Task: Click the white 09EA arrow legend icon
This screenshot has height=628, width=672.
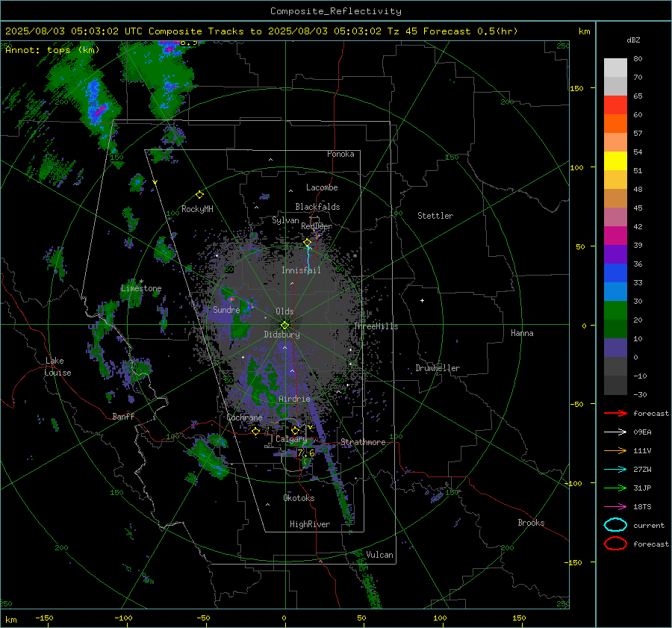Action: click(x=615, y=432)
